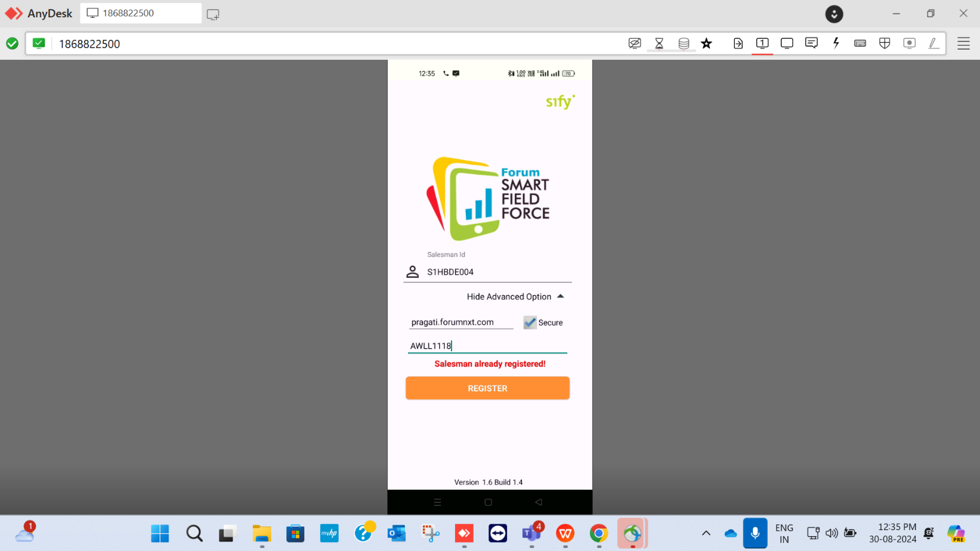Open Outlook from taskbar
Viewport: 980px width, 551px height.
click(x=397, y=533)
